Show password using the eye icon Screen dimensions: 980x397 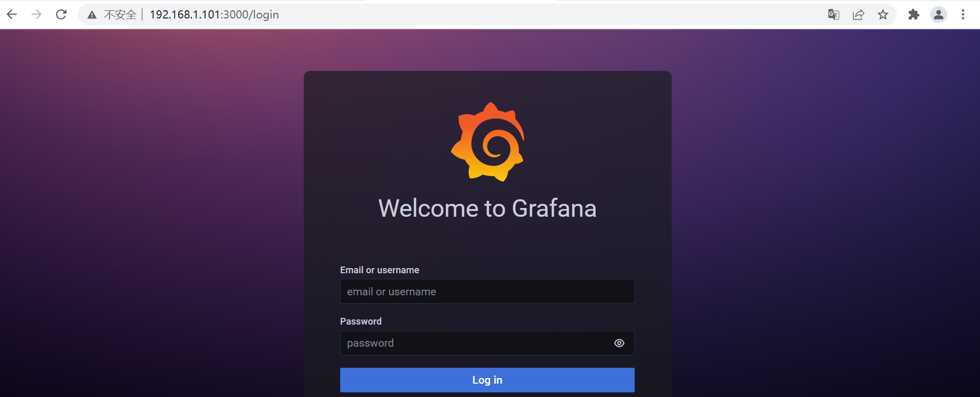point(619,343)
